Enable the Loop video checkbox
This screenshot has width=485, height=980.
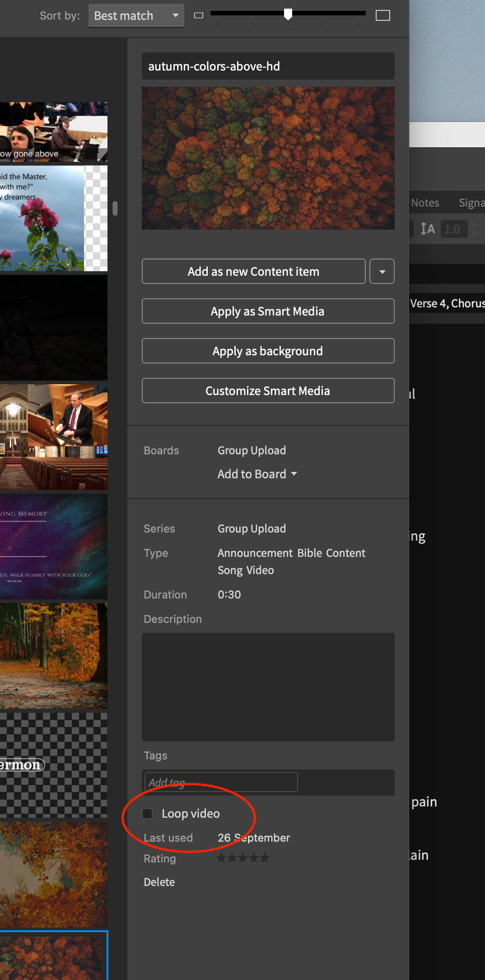coord(148,814)
